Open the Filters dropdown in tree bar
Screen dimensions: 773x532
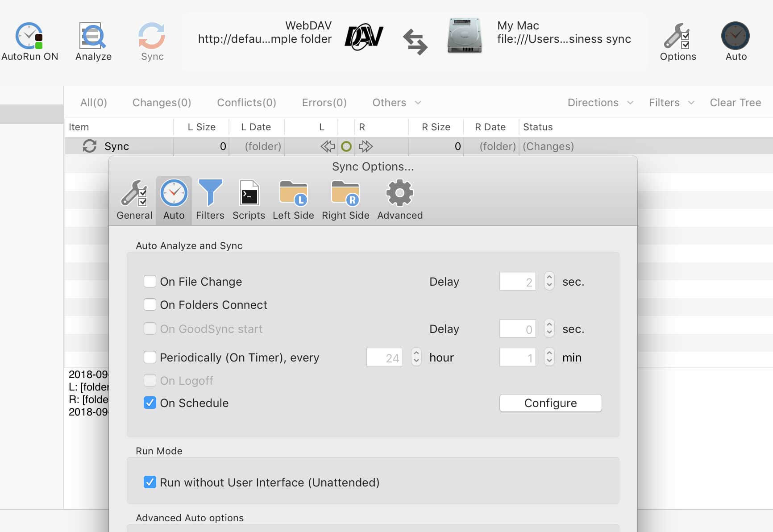point(671,103)
